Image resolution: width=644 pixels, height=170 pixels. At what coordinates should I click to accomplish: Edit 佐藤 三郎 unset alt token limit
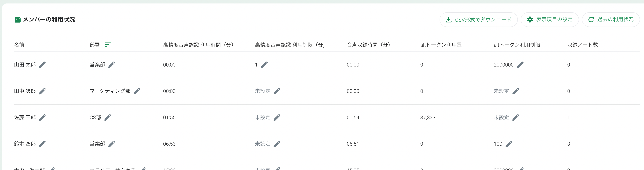coord(516,117)
